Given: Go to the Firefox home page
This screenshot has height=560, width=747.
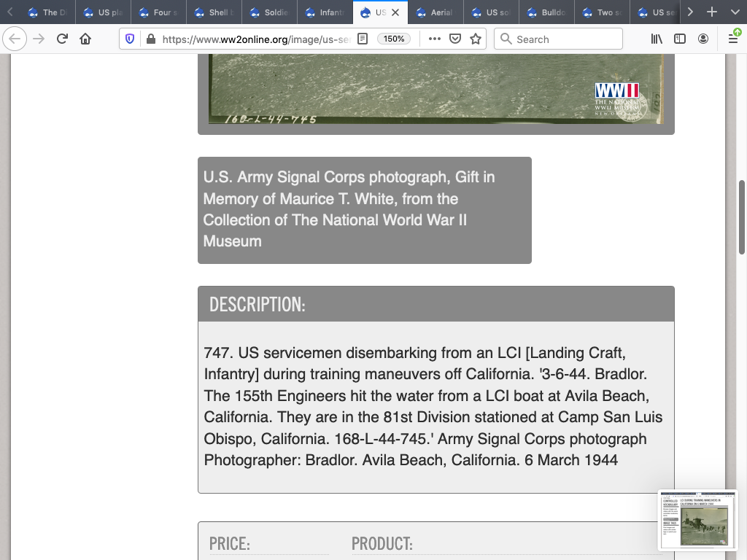Looking at the screenshot, I should click(85, 39).
